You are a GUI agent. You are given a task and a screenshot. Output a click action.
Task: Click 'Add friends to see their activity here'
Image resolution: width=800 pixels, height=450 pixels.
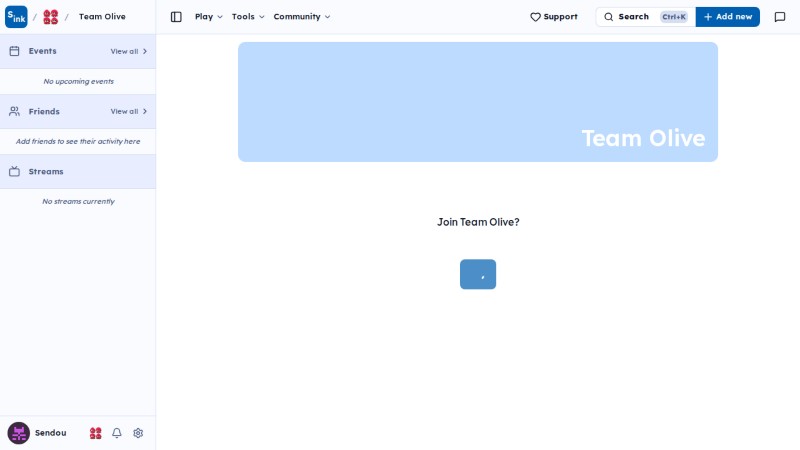[x=78, y=141]
